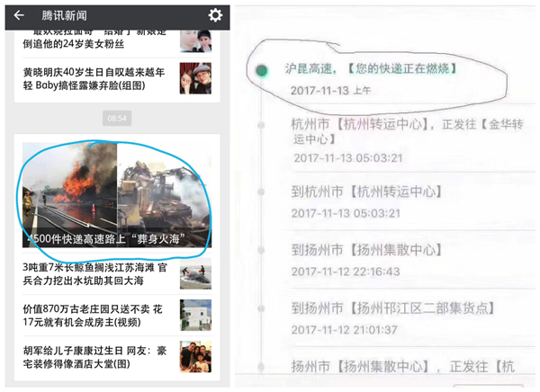Screen dimensions: 540x392
Task: Tap the back arrow in Tencent News header
Action: [x=19, y=15]
